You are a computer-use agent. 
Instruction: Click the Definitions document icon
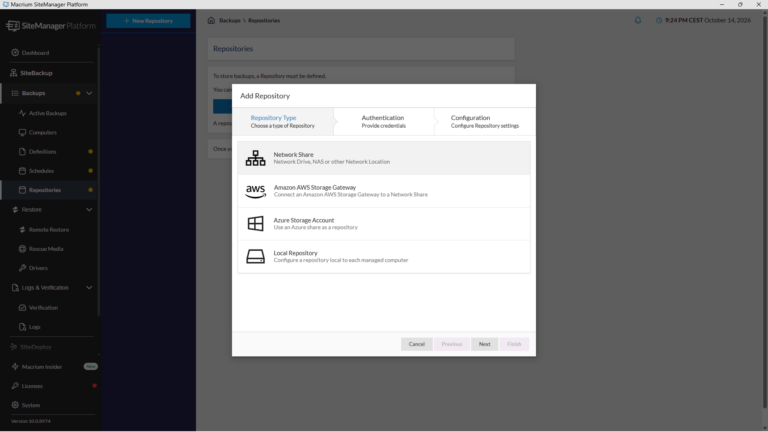click(22, 151)
